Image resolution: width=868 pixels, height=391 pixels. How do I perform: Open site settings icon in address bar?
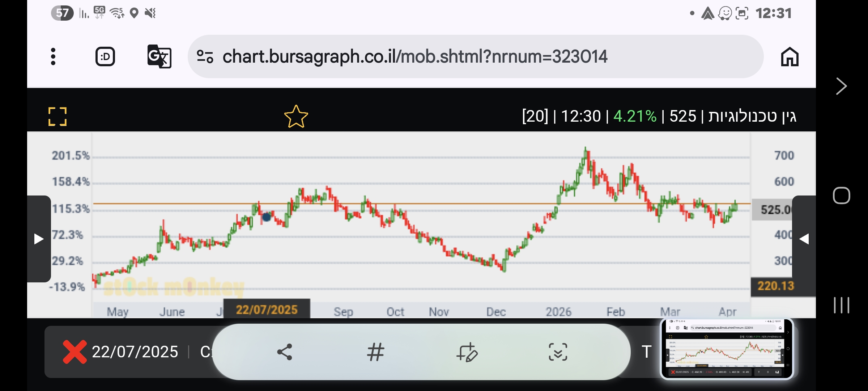click(x=205, y=56)
